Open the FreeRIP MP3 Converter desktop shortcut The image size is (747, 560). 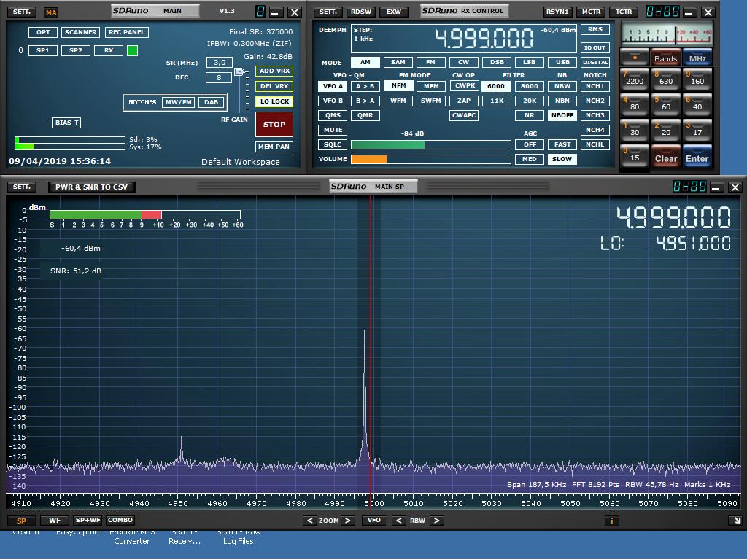[x=132, y=537]
